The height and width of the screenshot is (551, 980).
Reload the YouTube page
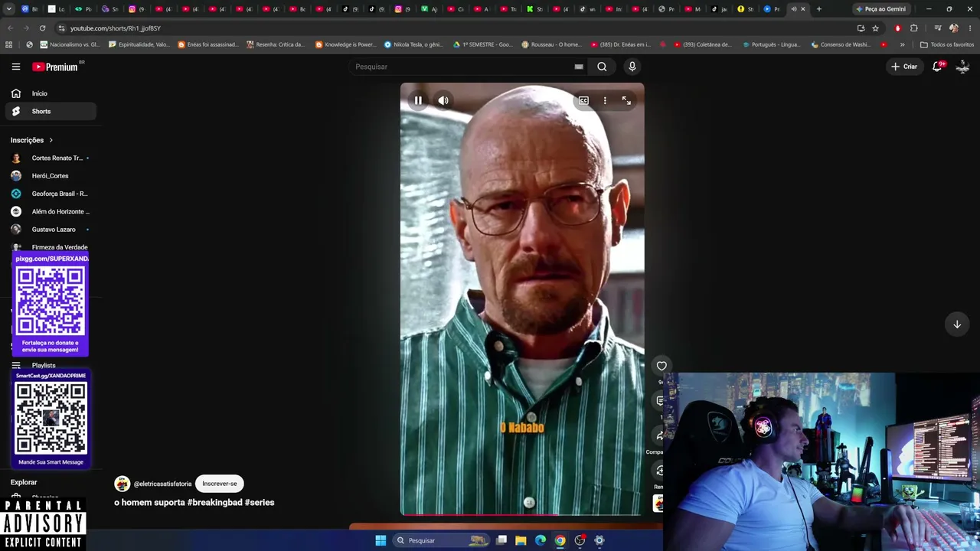(x=42, y=28)
